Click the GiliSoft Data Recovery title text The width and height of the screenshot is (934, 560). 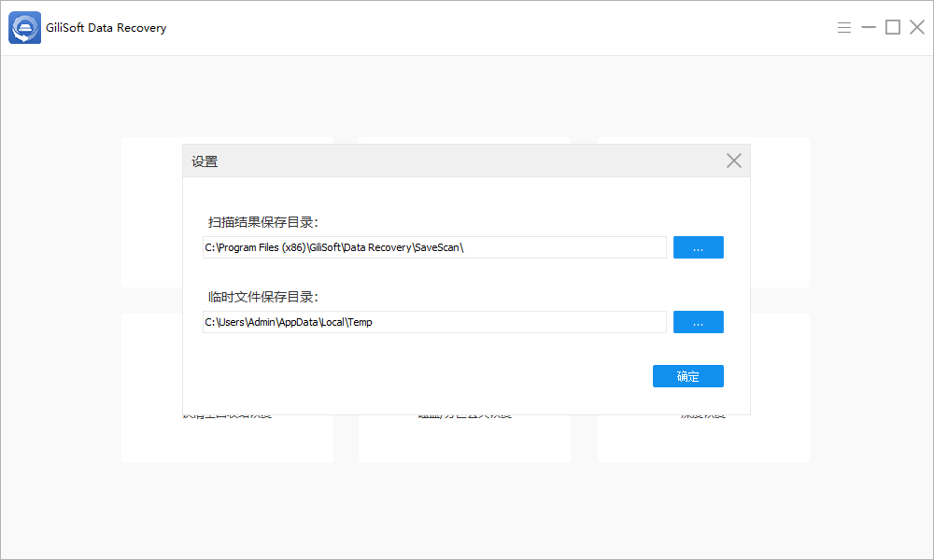tap(106, 28)
